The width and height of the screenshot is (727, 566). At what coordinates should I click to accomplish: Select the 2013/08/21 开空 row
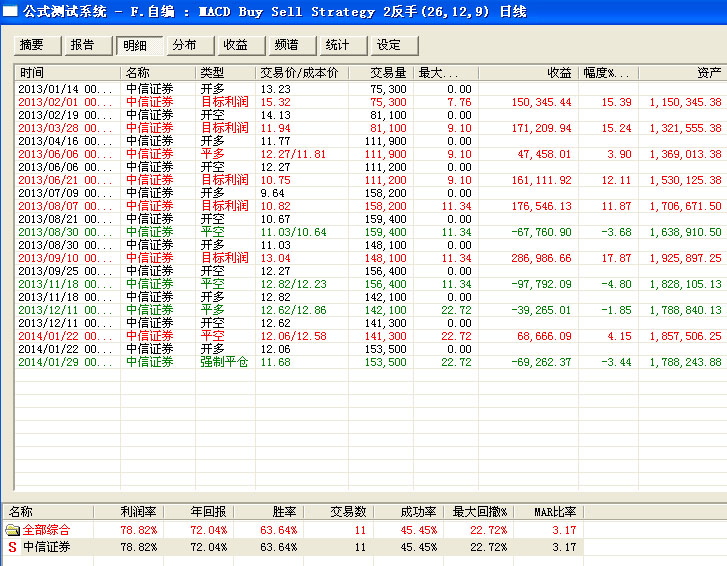click(370, 219)
